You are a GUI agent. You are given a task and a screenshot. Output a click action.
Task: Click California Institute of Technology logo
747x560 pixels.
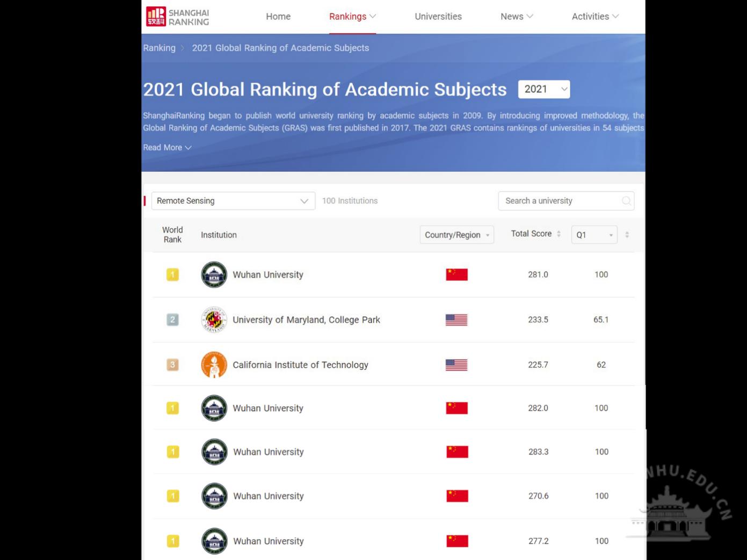(x=214, y=365)
